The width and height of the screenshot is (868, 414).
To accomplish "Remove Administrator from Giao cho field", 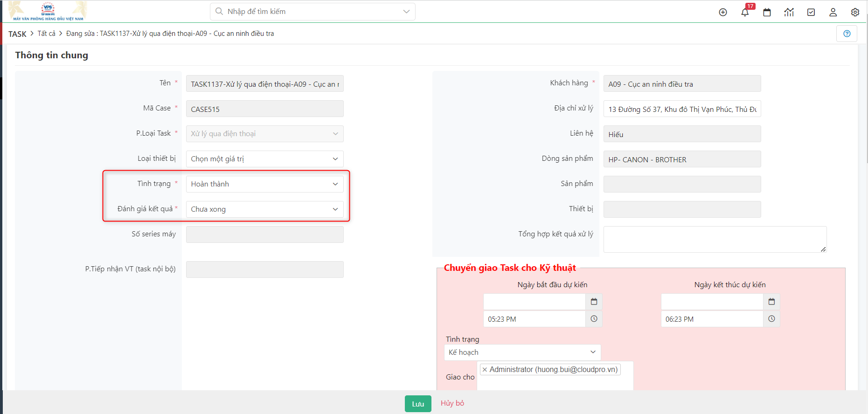I will pyautogui.click(x=485, y=370).
